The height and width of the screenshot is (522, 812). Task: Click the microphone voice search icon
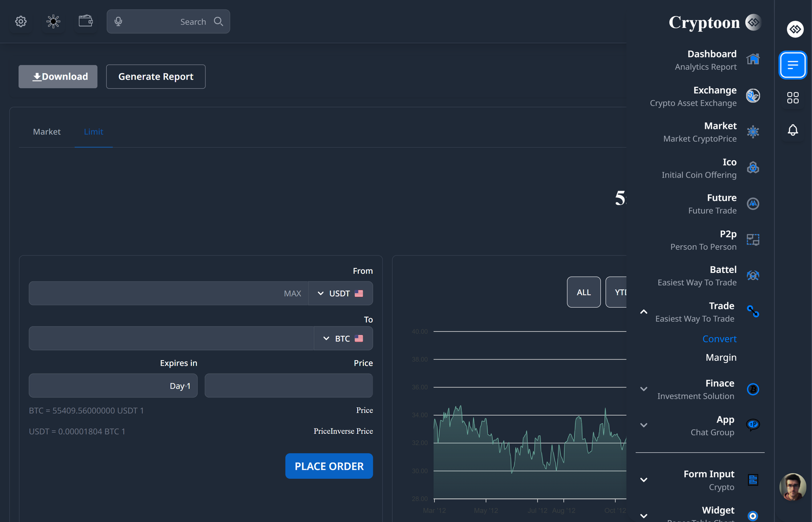pos(118,21)
